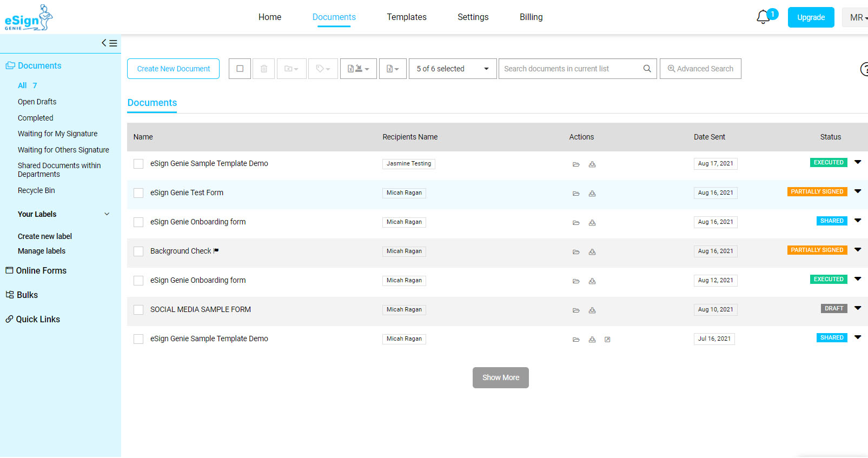
Task: Click the Create New Document button
Action: pyautogui.click(x=173, y=69)
